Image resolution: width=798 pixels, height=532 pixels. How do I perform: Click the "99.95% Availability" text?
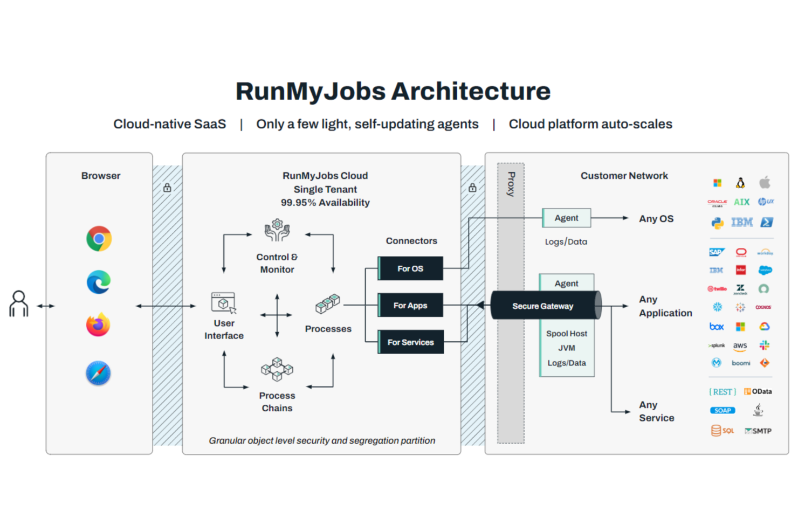point(325,203)
